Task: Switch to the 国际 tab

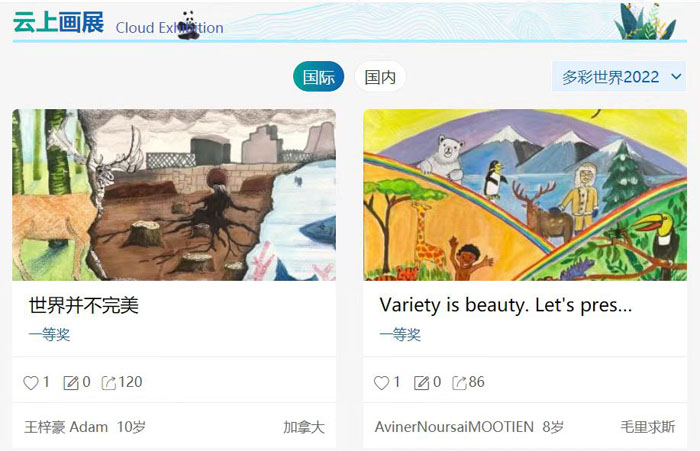Action: pyautogui.click(x=318, y=77)
